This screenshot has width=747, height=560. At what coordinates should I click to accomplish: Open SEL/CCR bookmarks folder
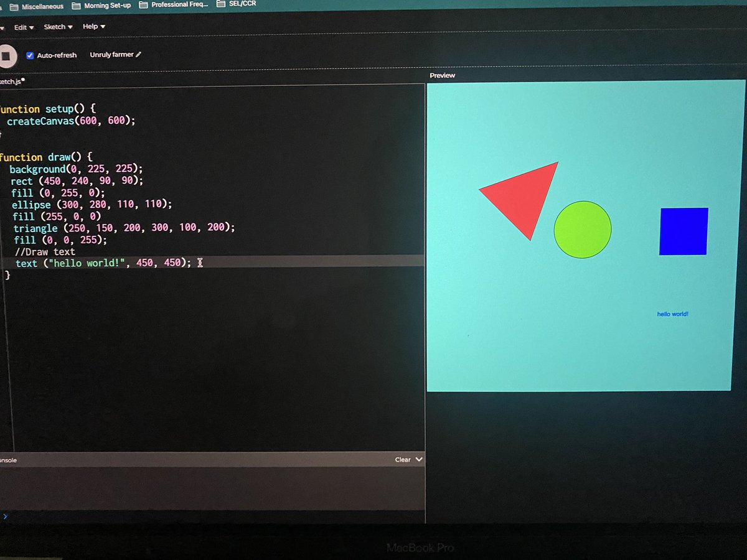pyautogui.click(x=236, y=4)
